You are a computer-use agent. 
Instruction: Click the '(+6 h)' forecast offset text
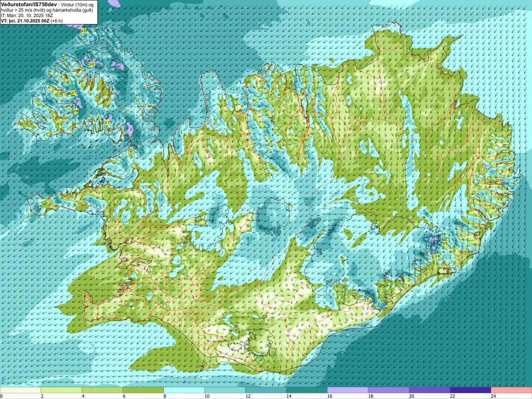57,21
